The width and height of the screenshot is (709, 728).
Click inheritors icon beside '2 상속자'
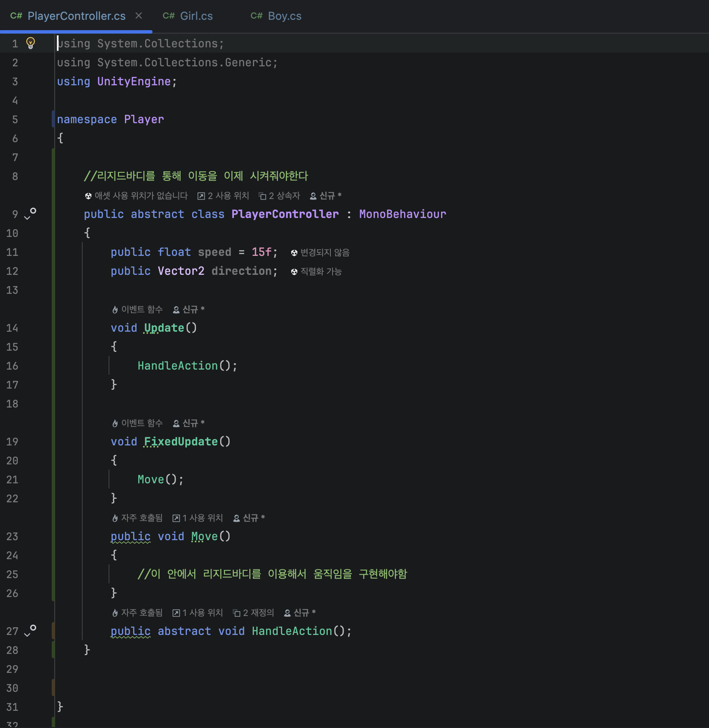[x=262, y=196]
